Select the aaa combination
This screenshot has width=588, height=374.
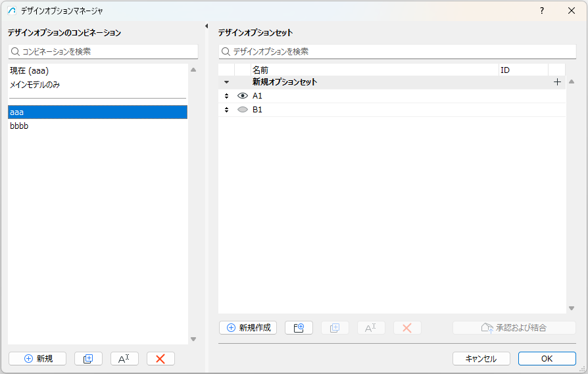(x=97, y=112)
